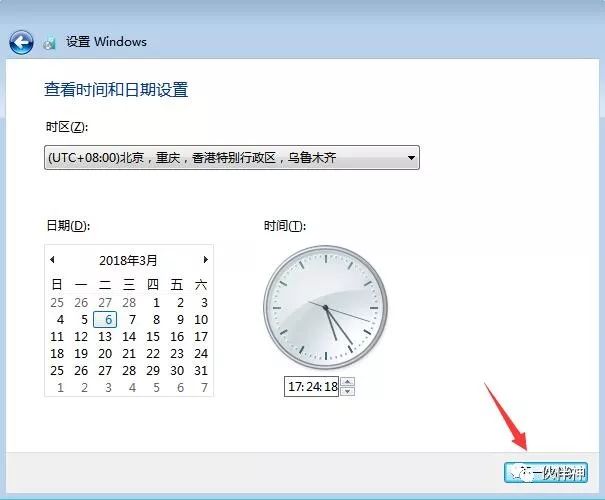Pick date 19 in the calendar
This screenshot has width=605, height=500.
(x=81, y=353)
